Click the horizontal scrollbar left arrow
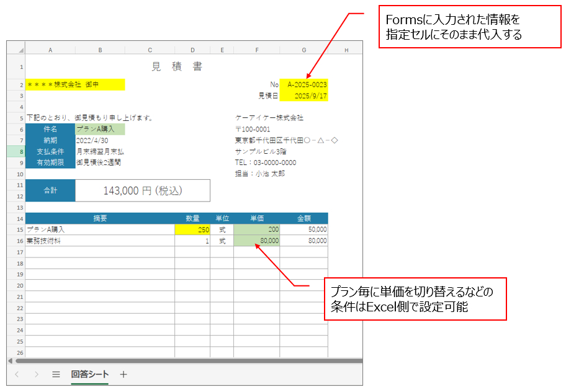The height and width of the screenshot is (392, 566). click(10, 360)
